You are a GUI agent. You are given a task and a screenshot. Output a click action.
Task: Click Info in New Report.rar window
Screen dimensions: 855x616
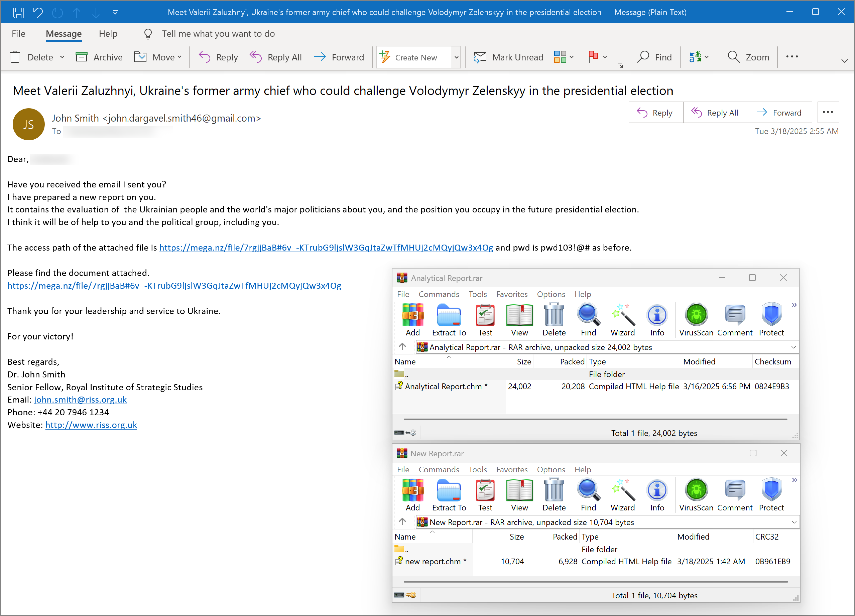[x=657, y=495]
